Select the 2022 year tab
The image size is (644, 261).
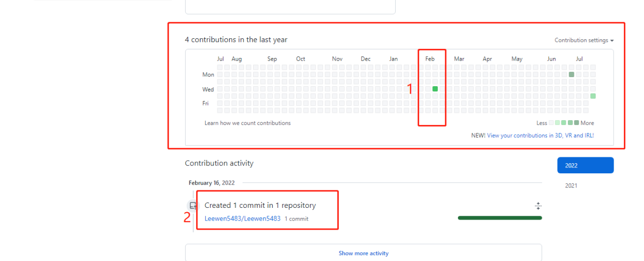point(585,165)
